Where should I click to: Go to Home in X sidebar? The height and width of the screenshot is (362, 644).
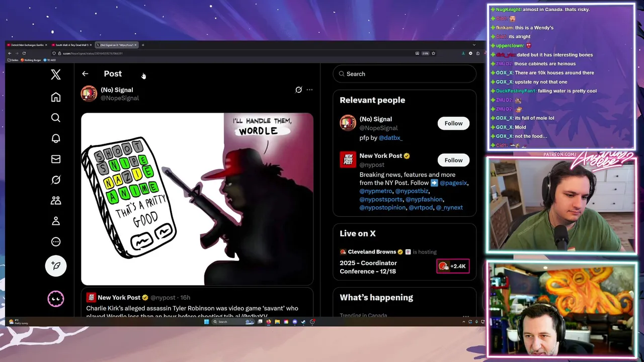[x=56, y=97]
